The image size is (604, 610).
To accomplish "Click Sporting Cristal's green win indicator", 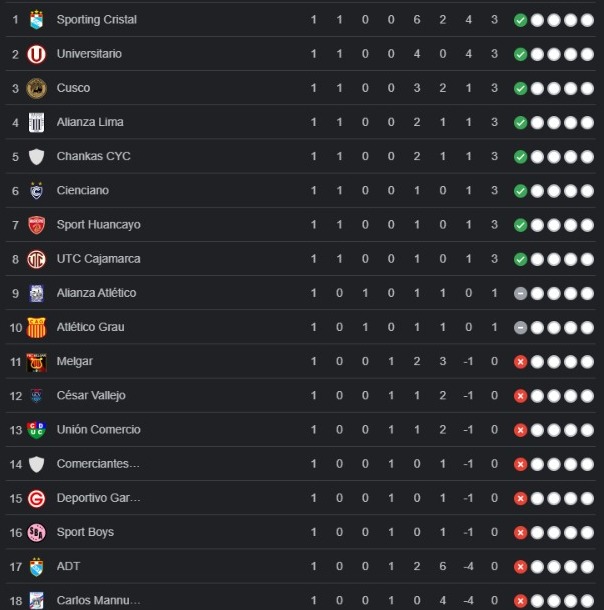I will coord(520,20).
